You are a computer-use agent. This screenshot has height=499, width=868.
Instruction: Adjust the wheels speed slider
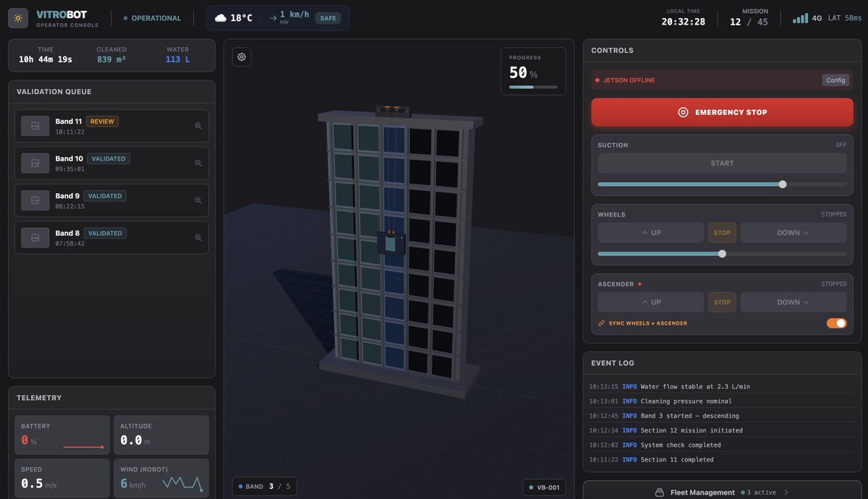point(722,254)
